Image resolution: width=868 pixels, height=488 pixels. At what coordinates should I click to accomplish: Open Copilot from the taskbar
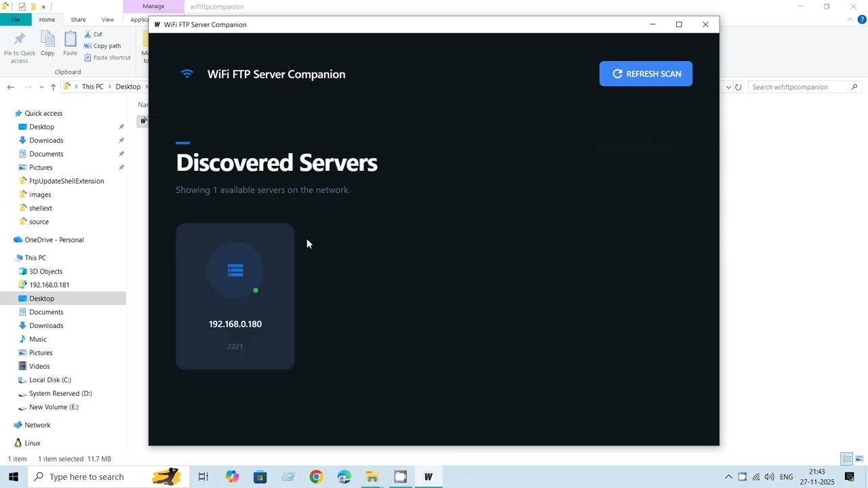232,476
